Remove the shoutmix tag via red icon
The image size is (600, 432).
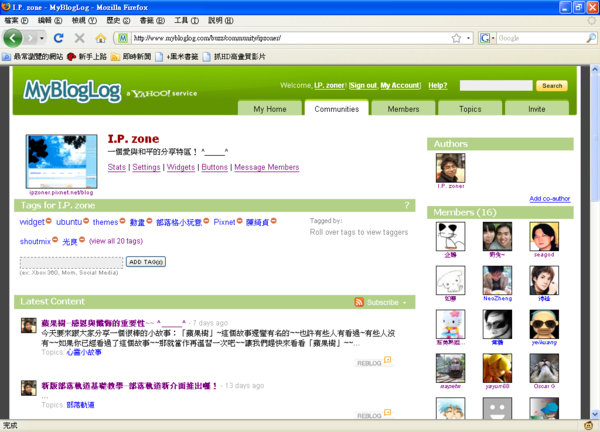pos(55,240)
